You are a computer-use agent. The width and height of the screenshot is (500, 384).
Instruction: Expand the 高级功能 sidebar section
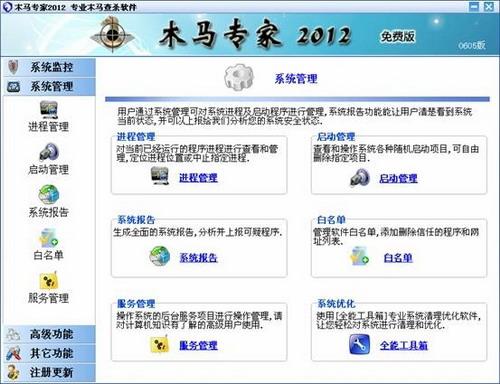tap(49, 334)
